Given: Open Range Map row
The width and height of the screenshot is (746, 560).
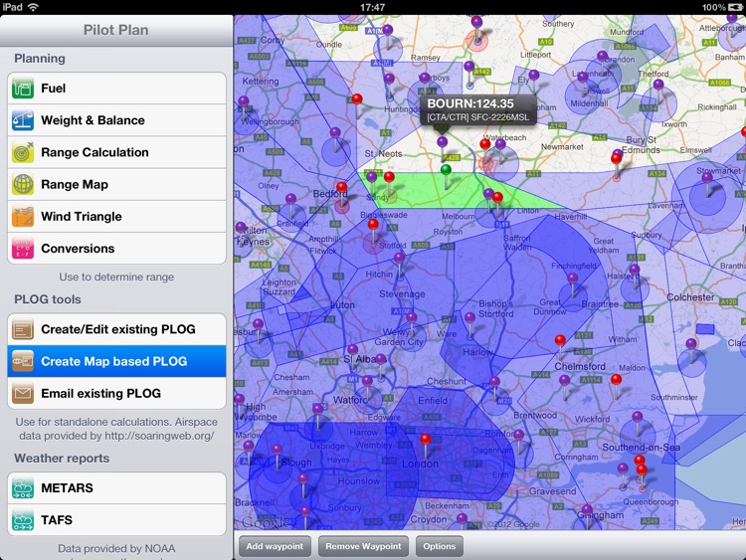Looking at the screenshot, I should (x=116, y=184).
